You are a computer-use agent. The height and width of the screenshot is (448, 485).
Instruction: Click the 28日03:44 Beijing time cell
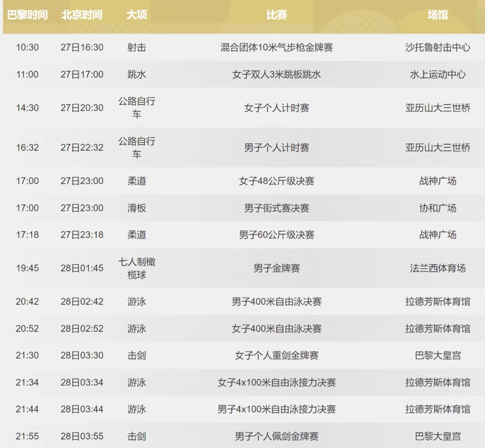click(x=82, y=409)
